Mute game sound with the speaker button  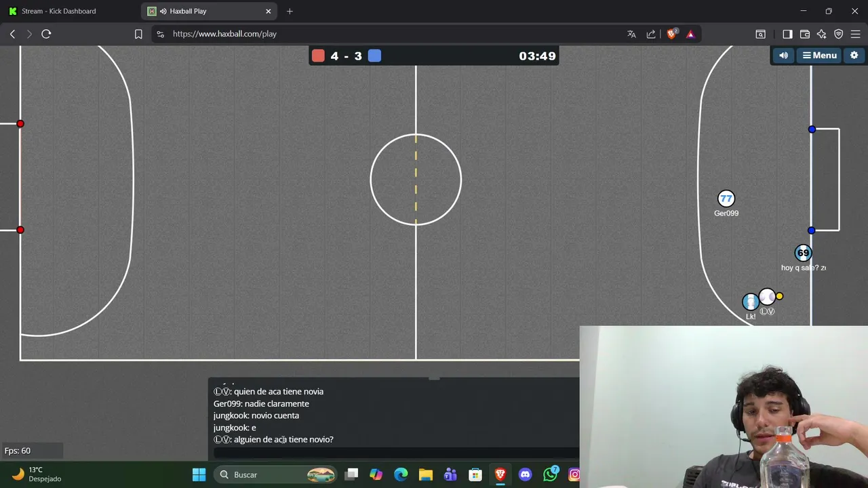point(783,56)
